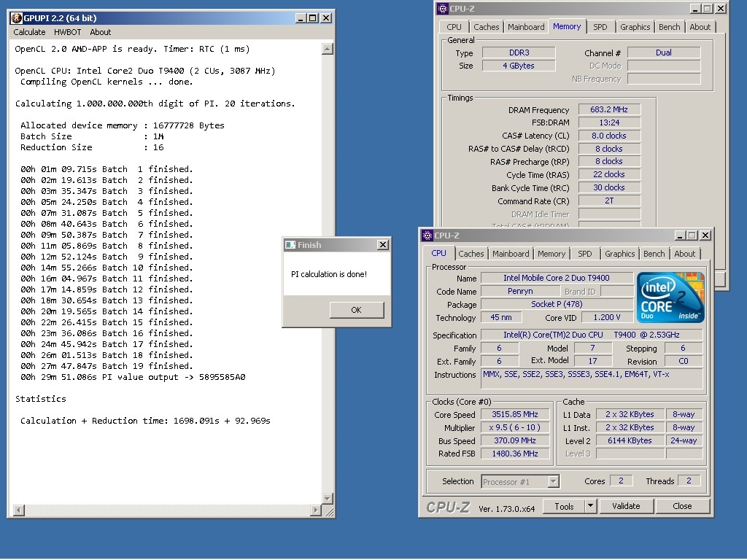Select CPU tab in front CPU-Z window
The height and width of the screenshot is (560, 747).
438,253
